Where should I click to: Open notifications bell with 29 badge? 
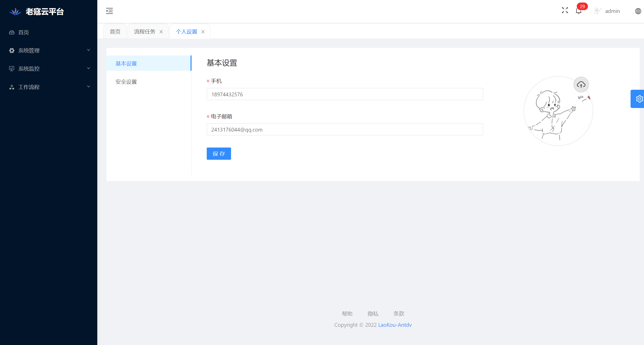pos(578,11)
